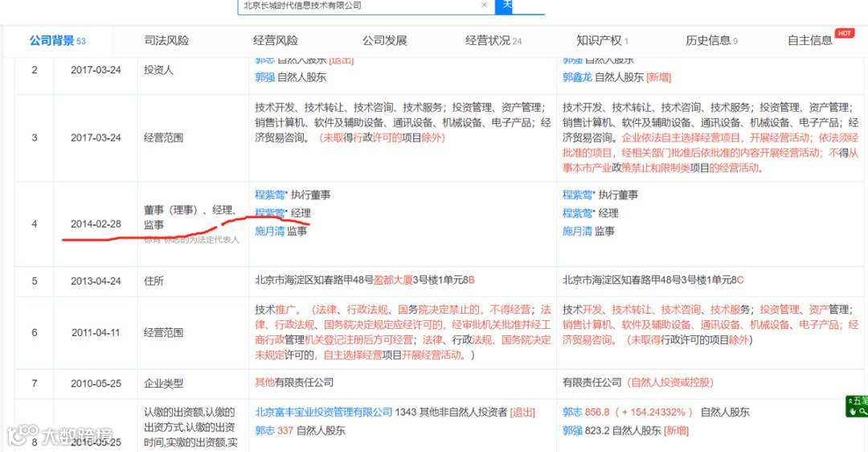Screen dimensions: 868x452
Task: Open the 公司发展 tab
Action: tap(384, 40)
